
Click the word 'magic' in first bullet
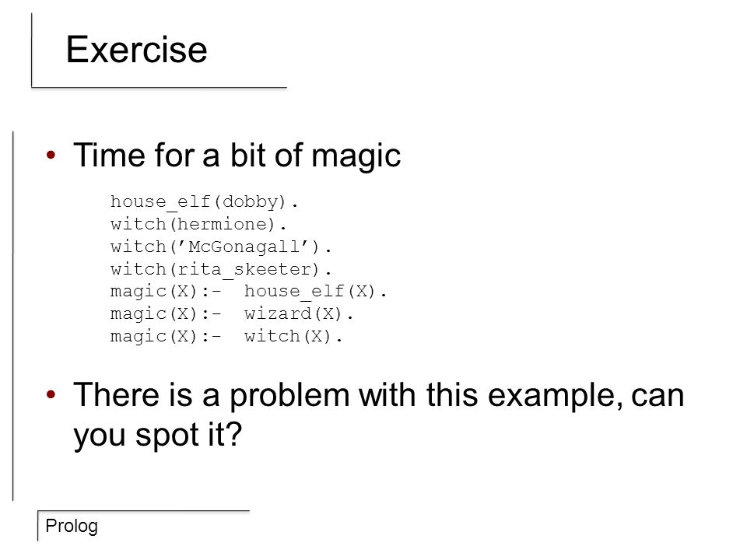(x=356, y=157)
